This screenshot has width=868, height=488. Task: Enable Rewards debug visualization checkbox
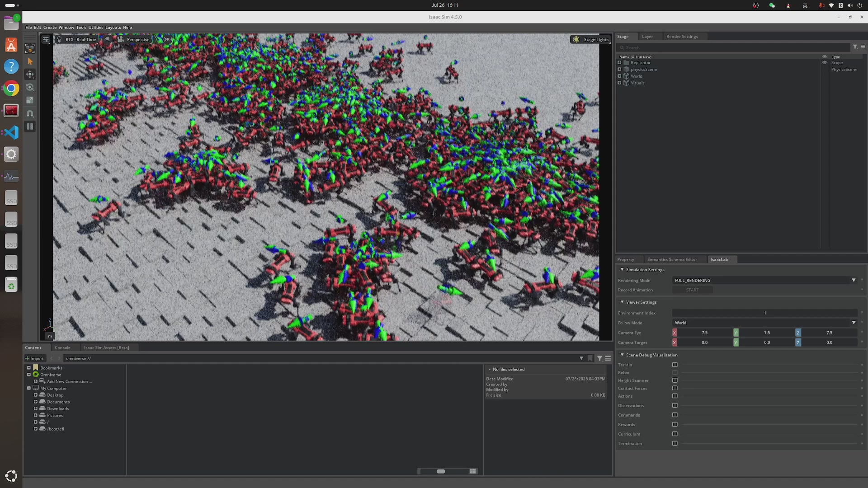[675, 425]
